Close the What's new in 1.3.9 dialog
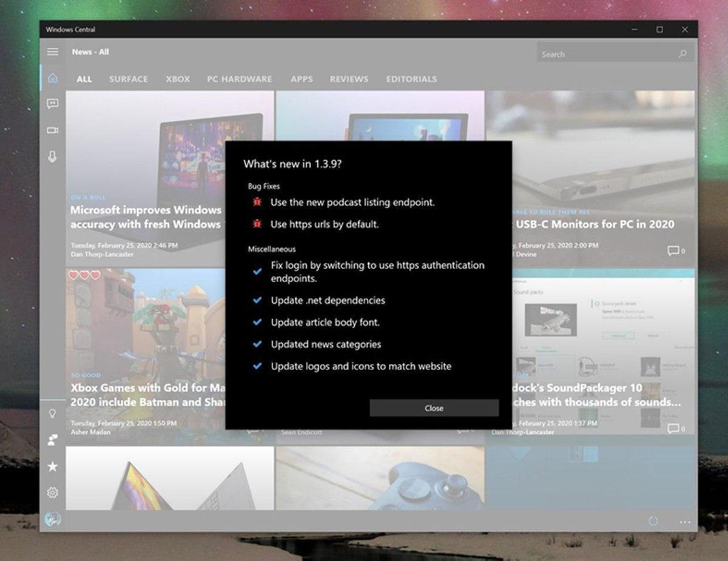This screenshot has height=561, width=728. pyautogui.click(x=434, y=408)
